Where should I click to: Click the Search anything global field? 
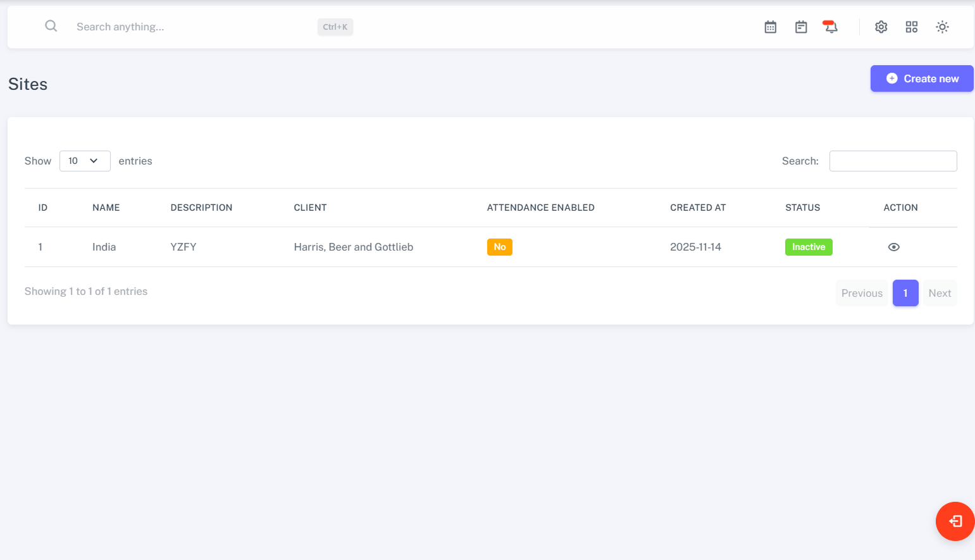point(190,27)
